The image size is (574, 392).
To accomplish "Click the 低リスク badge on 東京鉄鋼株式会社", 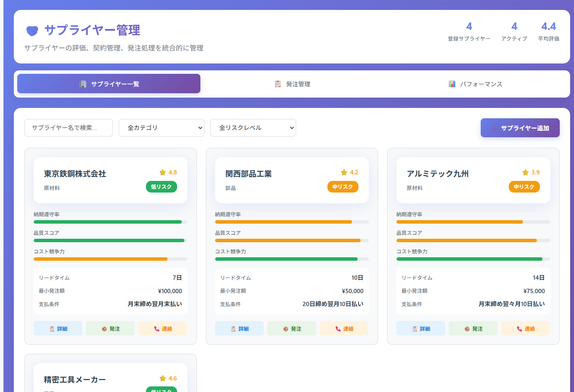I will coord(161,187).
